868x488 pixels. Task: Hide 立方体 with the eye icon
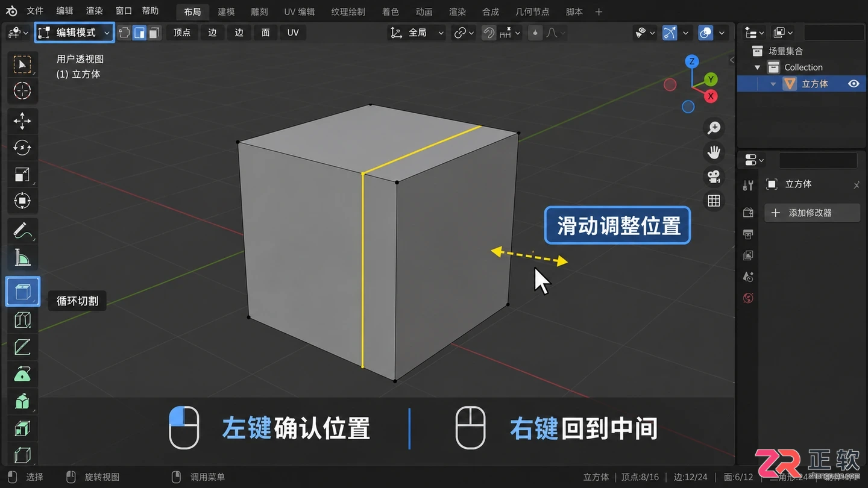coord(854,84)
